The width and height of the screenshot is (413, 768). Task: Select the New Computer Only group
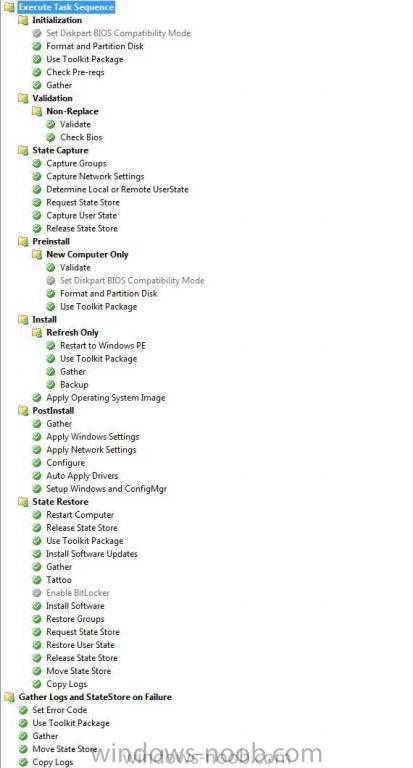[x=87, y=254]
